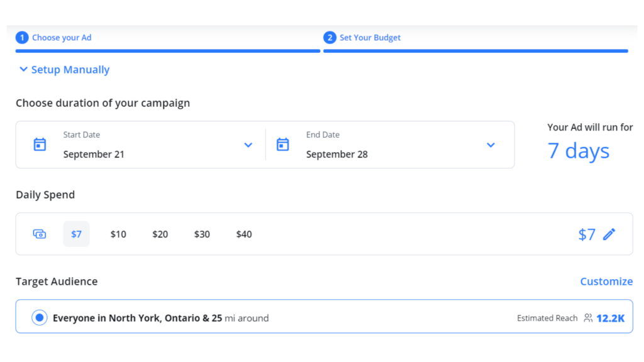Open the End Date dropdown arrow
The height and width of the screenshot is (362, 644).
pos(491,145)
